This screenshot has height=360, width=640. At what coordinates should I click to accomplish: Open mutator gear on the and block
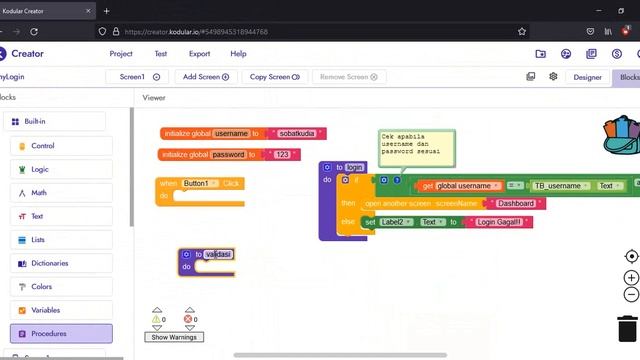click(384, 180)
